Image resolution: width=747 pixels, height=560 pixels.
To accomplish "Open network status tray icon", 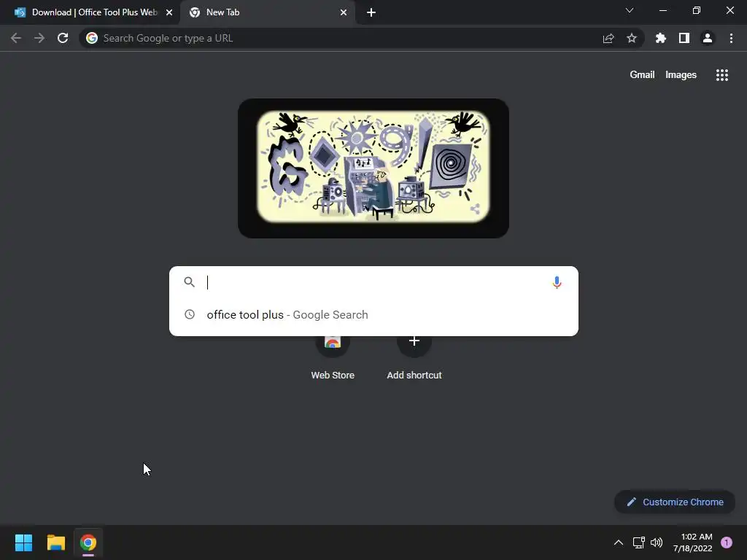I will tap(638, 542).
